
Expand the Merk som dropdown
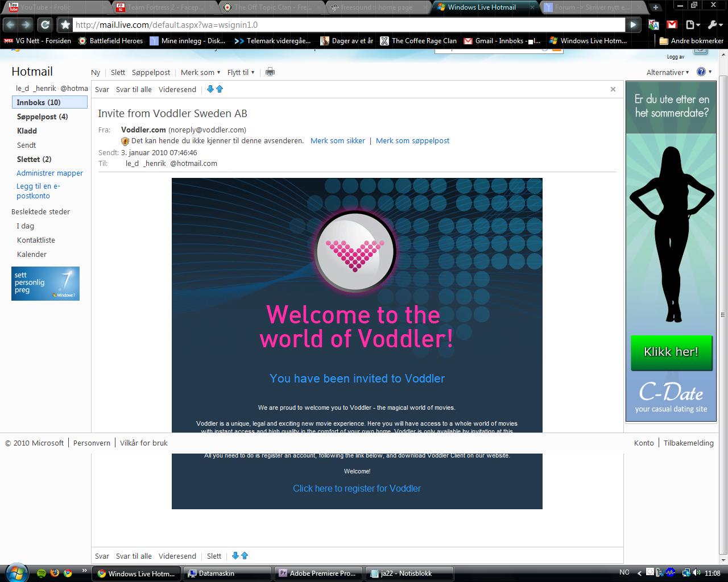click(200, 72)
